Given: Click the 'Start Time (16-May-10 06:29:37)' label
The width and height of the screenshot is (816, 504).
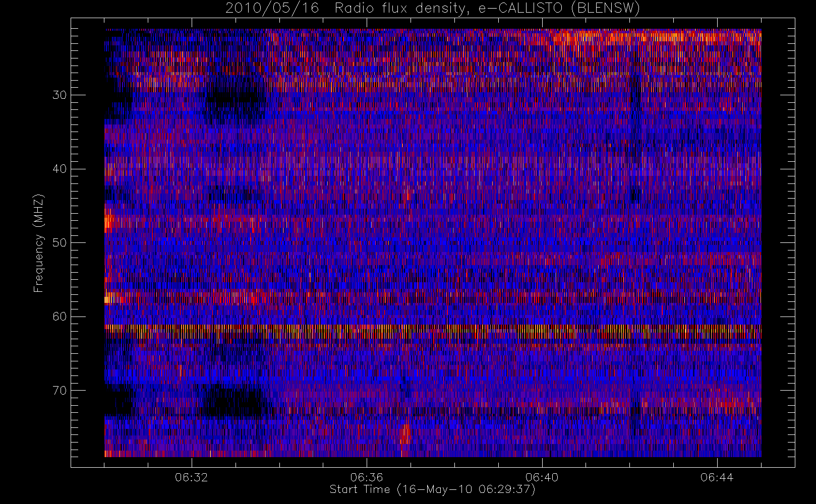Looking at the screenshot, I should (432, 489).
